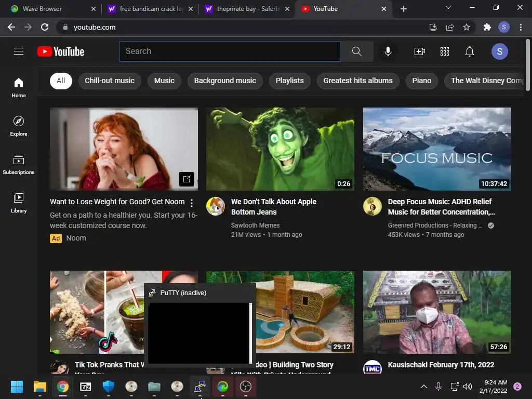Open the Windows Start button

pyautogui.click(x=17, y=387)
